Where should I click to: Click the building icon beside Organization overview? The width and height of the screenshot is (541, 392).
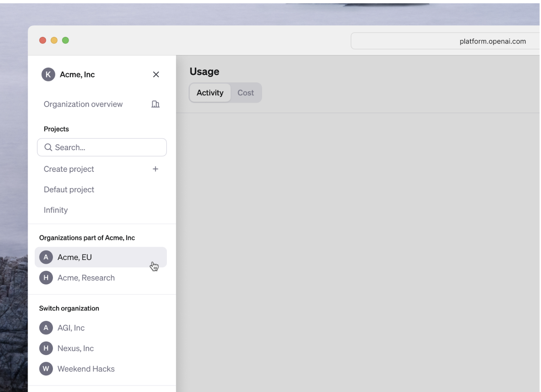click(155, 104)
